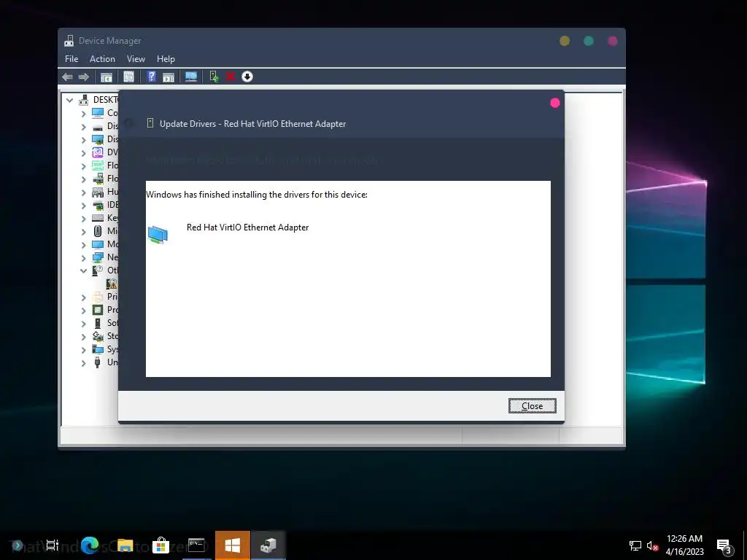Click the Device Manager taskbar icon
747x560 pixels.
coord(268,545)
